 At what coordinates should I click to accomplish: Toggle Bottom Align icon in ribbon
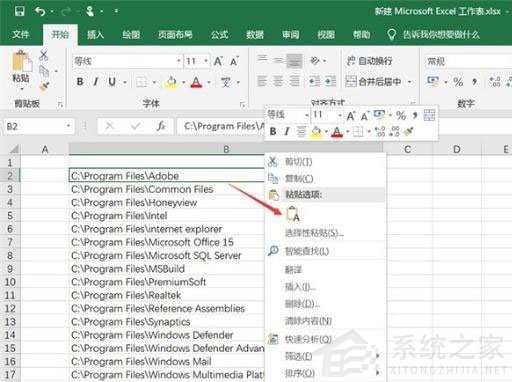click(x=295, y=61)
